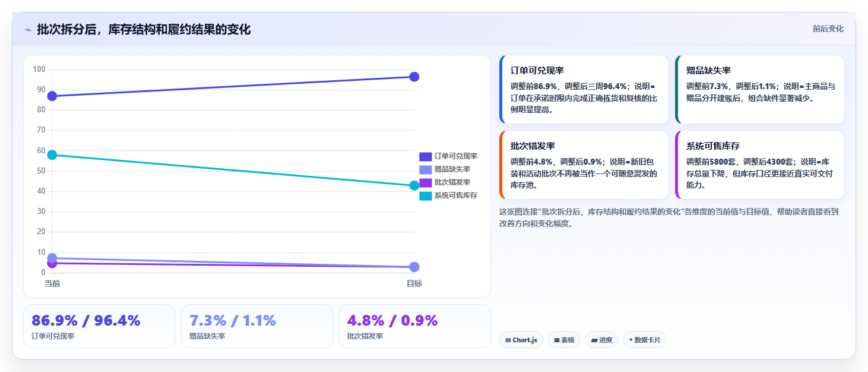Click the 50 y-axis tick label
Image resolution: width=868 pixels, height=372 pixels.
41,171
